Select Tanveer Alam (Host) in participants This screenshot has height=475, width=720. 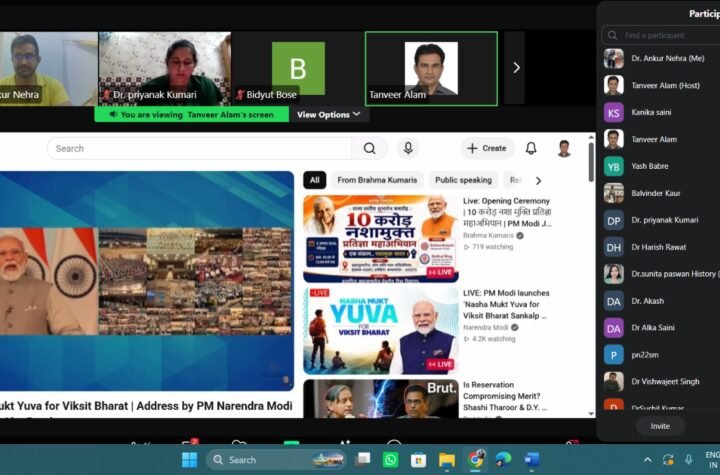pyautogui.click(x=660, y=85)
